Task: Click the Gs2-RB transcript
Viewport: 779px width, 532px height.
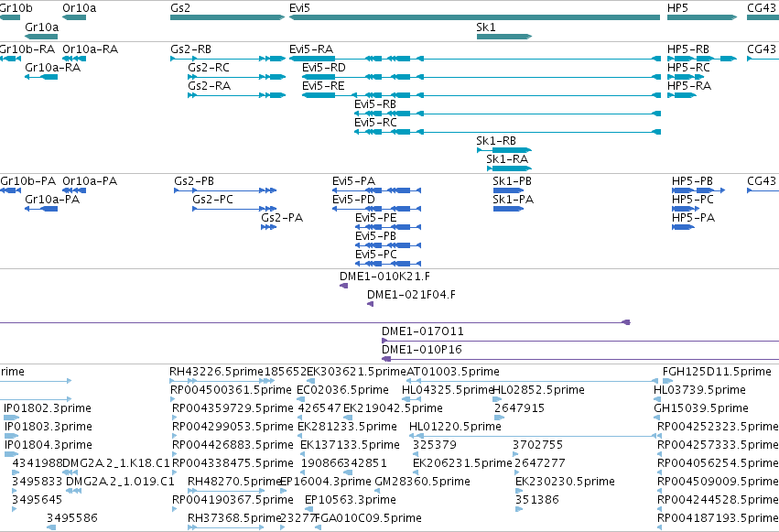Action: pyautogui.click(x=228, y=59)
